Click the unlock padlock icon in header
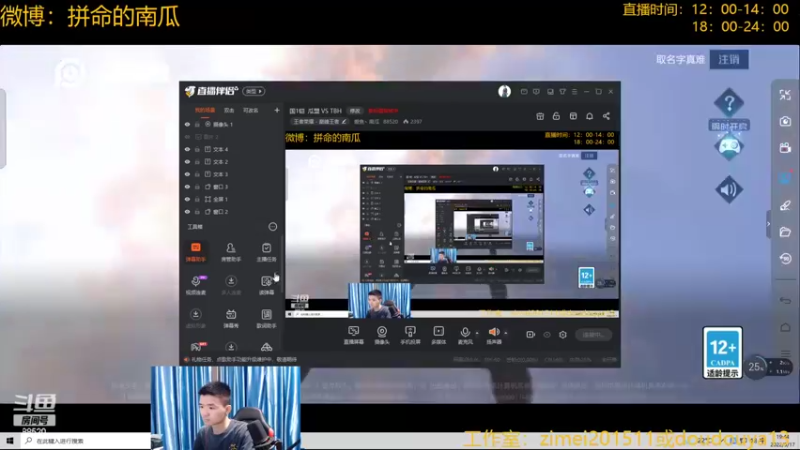This screenshot has height=450, width=800. click(556, 116)
